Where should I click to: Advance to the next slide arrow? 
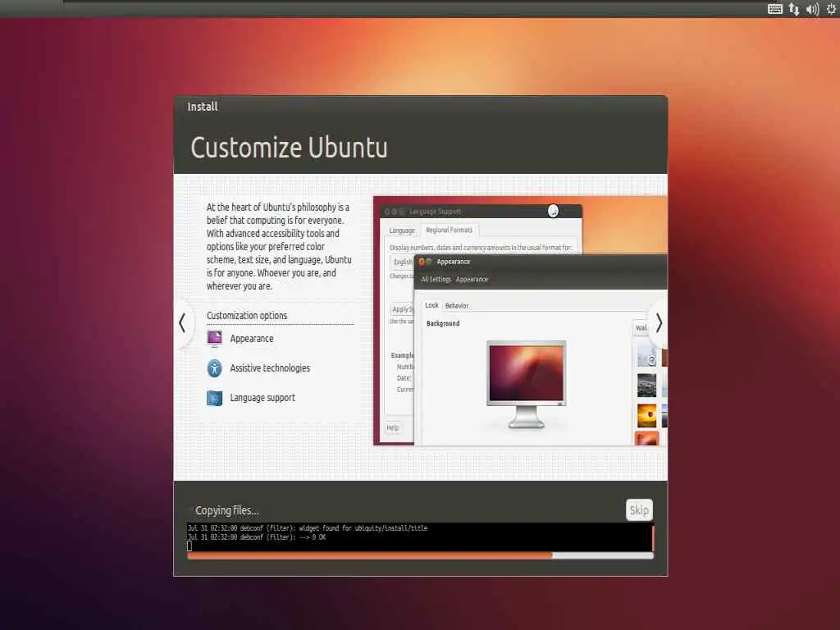[x=659, y=323]
